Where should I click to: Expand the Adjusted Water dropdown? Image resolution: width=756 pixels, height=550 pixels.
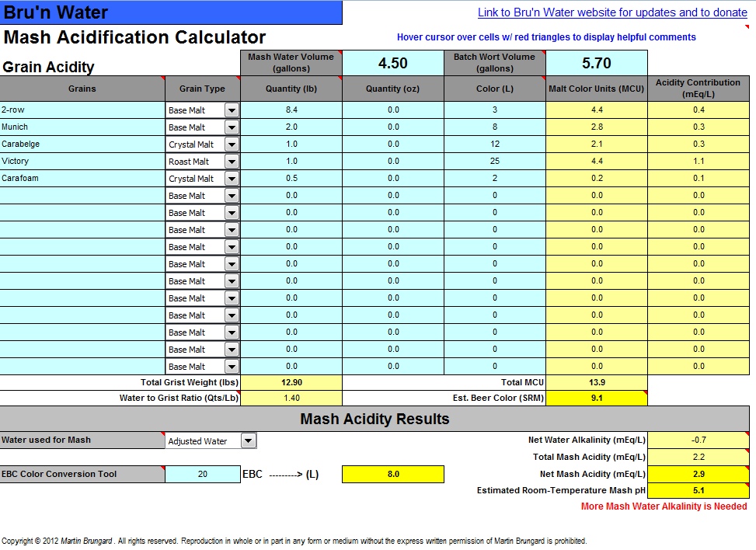[x=249, y=440]
